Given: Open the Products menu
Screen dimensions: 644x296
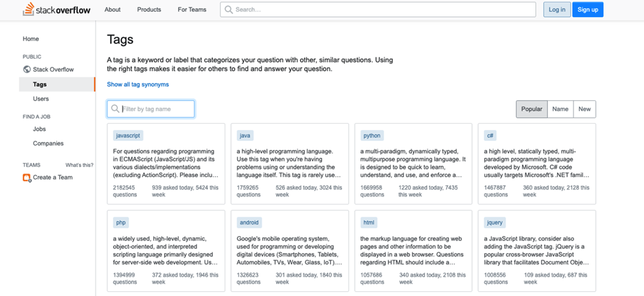Looking at the screenshot, I should tap(149, 9).
